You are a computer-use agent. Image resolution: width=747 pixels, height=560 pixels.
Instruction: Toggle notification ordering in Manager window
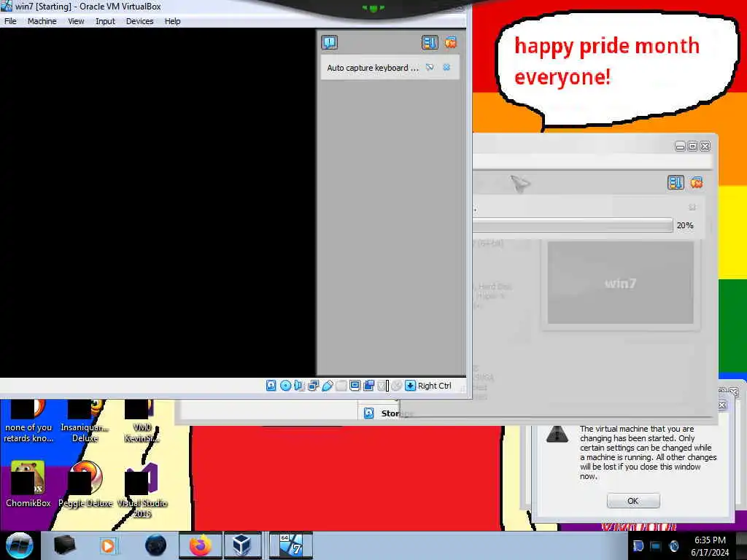(x=676, y=182)
